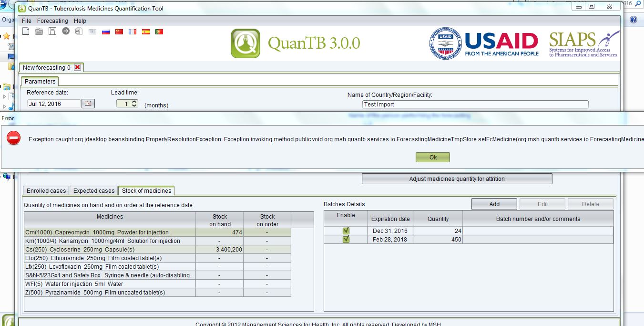Save forecasting with the floppy disk icon
This screenshot has width=644, height=326.
coord(52,32)
